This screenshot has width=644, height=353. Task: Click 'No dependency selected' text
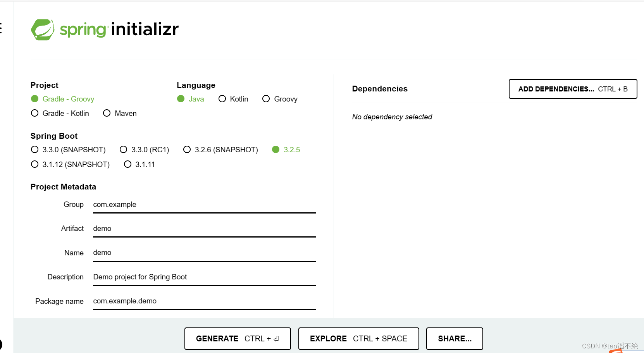click(392, 117)
